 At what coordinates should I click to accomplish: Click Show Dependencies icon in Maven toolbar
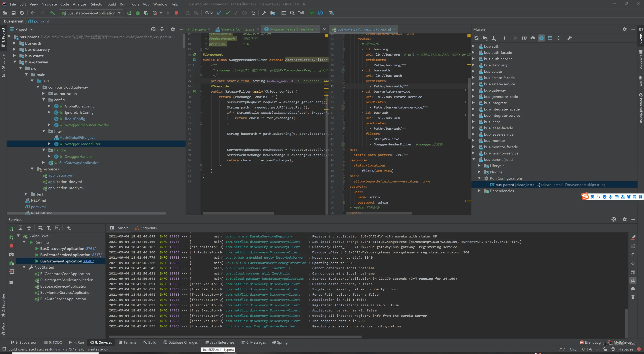click(550, 38)
